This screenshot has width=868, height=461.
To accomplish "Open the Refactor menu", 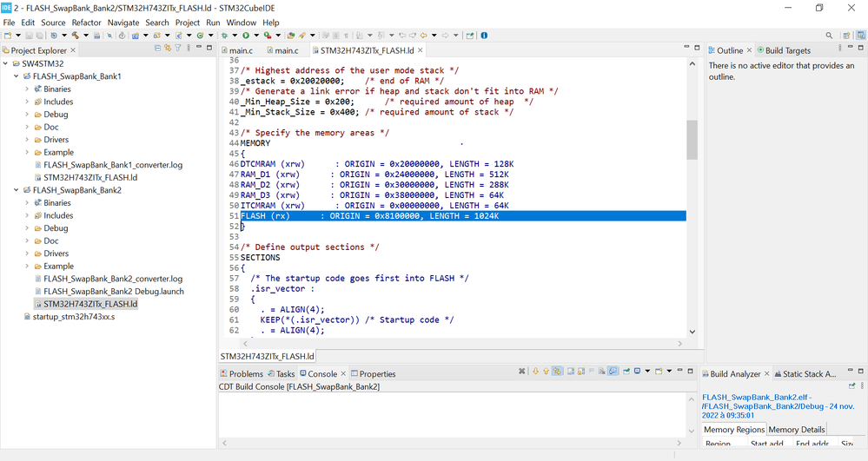I will click(86, 23).
